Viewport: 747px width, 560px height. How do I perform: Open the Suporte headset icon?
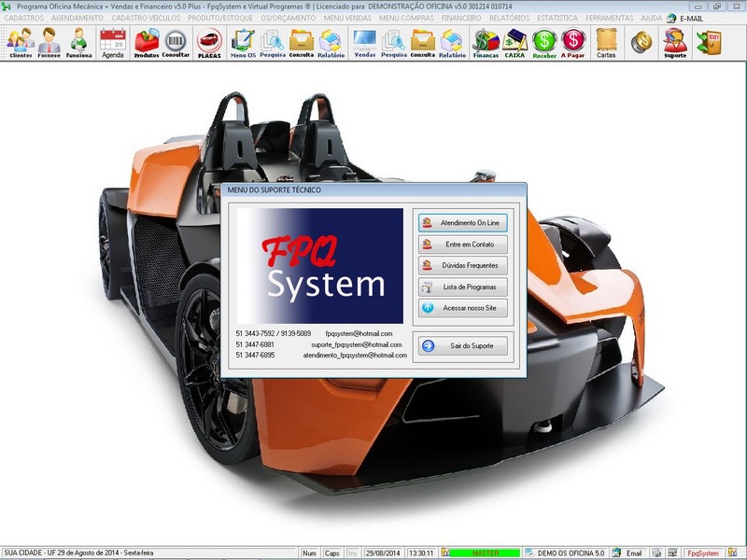[675, 43]
